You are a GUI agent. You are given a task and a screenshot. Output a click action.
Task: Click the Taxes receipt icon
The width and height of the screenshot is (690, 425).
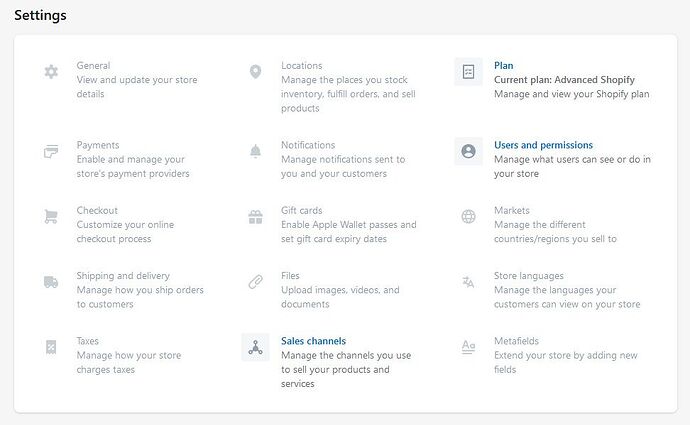coord(51,347)
